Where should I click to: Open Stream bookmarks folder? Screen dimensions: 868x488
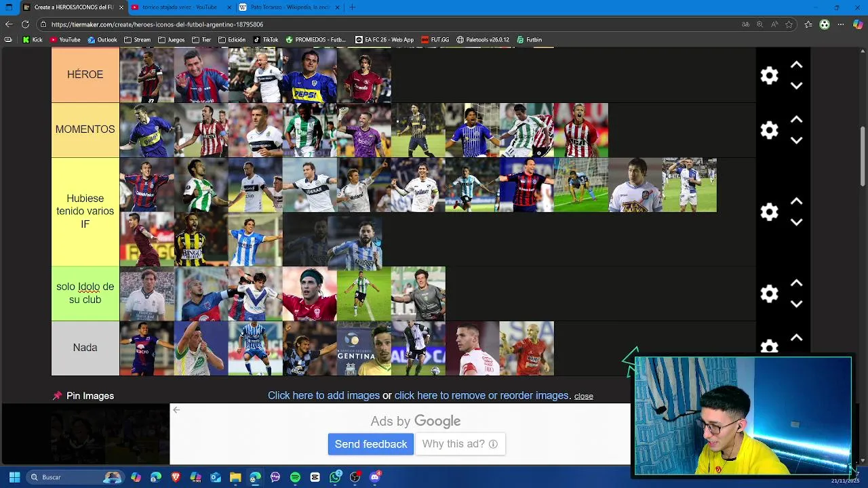coord(138,40)
